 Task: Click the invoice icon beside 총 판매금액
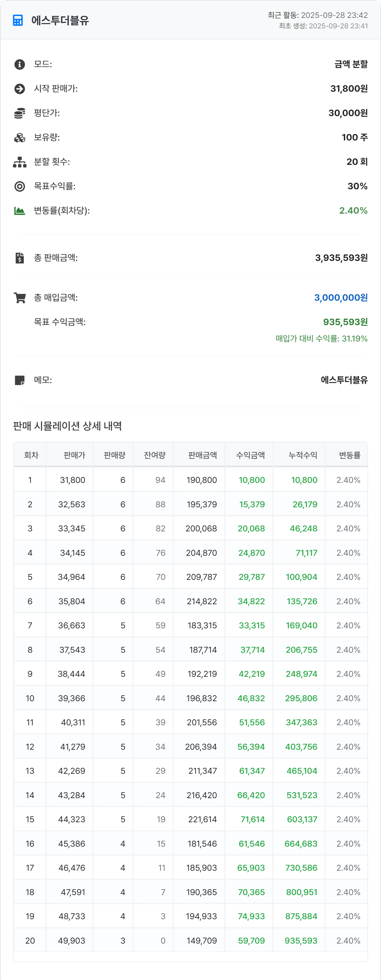pyautogui.click(x=19, y=258)
